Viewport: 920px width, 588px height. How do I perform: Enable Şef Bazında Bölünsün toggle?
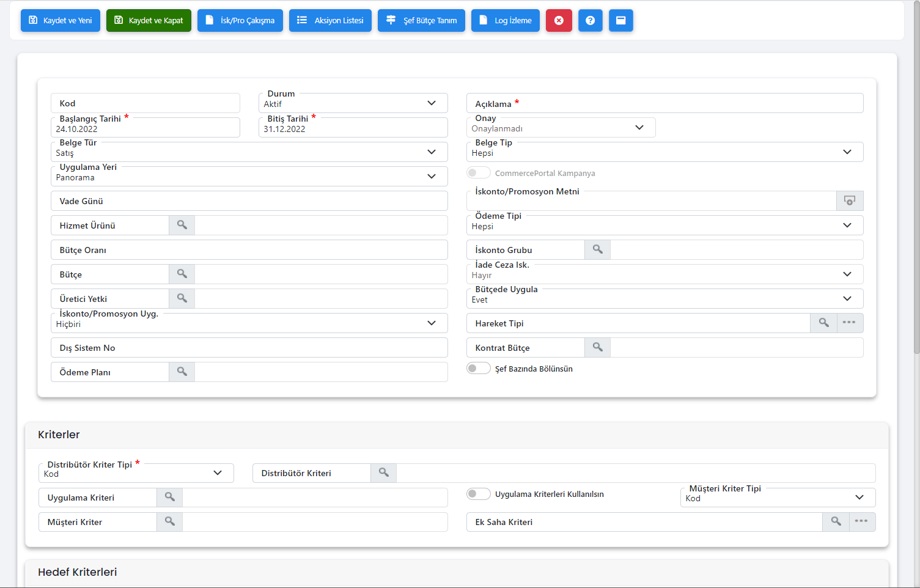(478, 369)
